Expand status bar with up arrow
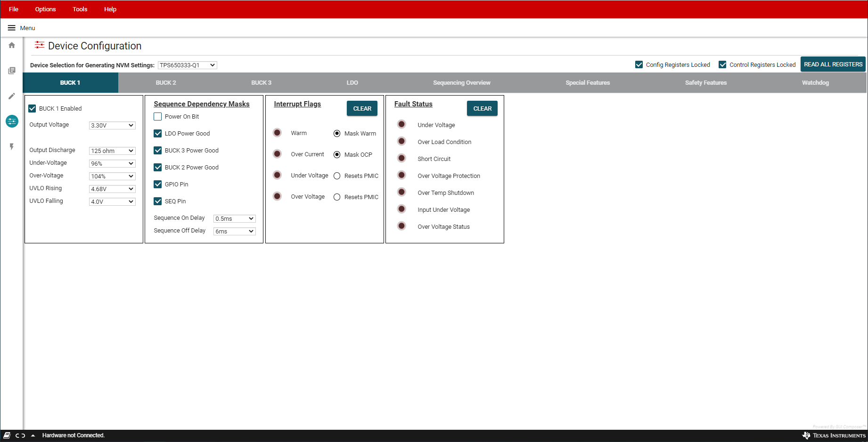This screenshot has height=442, width=868. tap(33, 435)
